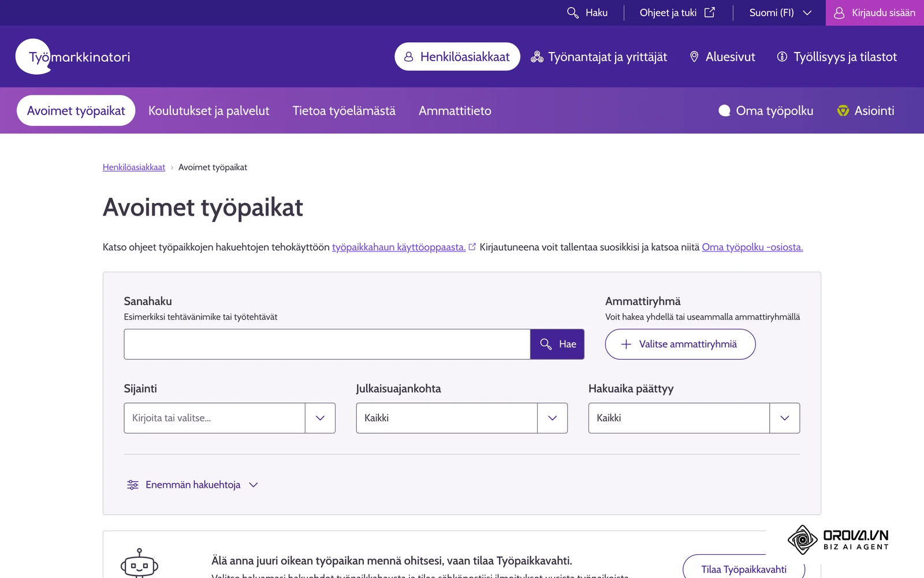Click the sliders icon by Enemmän hakuehtoja

click(x=133, y=485)
